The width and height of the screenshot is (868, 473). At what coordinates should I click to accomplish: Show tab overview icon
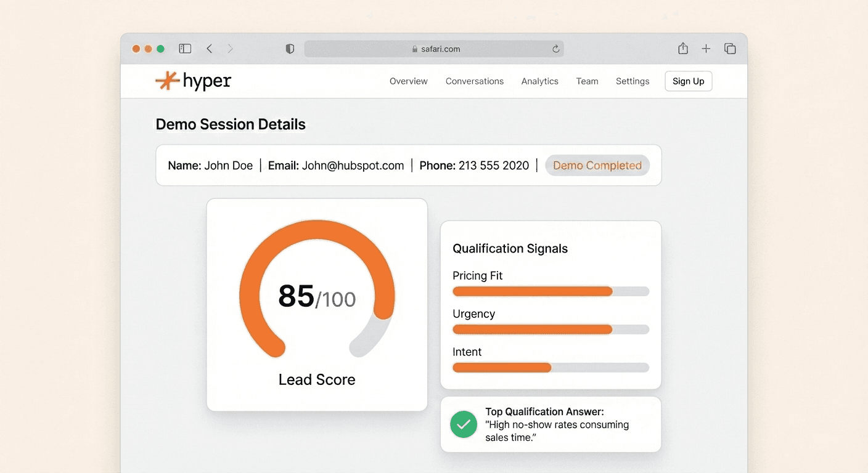pos(730,49)
